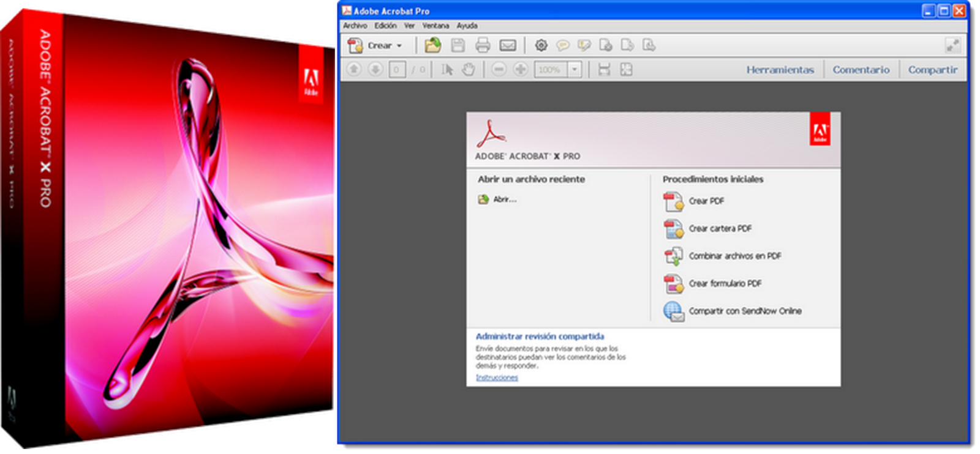Click Crear formulario PDF option
Viewport: 980px width, 454px height.
point(725,283)
